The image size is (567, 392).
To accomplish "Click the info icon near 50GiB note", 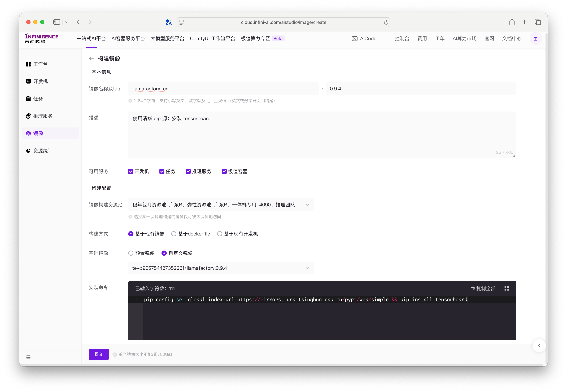I will (115, 354).
